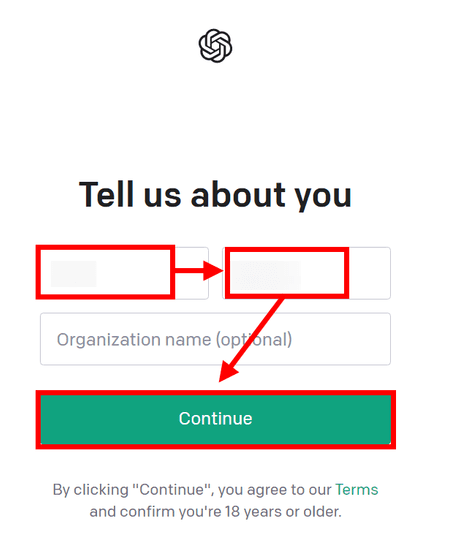The width and height of the screenshot is (449, 560).
Task: Click the red box around the first name
Action: 105,272
